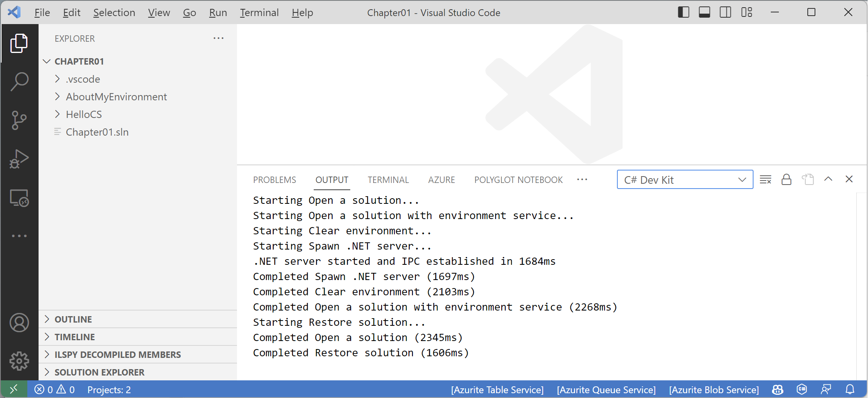Image resolution: width=868 pixels, height=398 pixels.
Task: Toggle Auto Scrolling lock in Output panel
Action: pyautogui.click(x=786, y=179)
